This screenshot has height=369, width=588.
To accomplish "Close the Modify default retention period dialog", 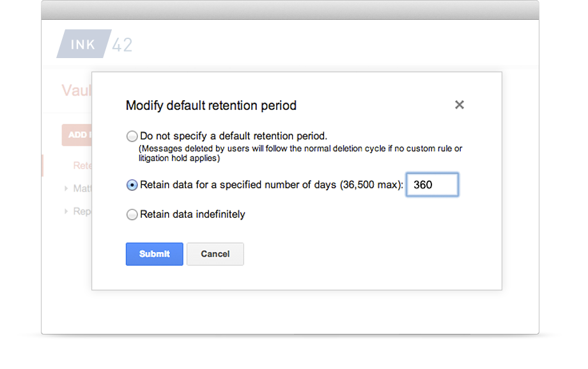I will 460,105.
